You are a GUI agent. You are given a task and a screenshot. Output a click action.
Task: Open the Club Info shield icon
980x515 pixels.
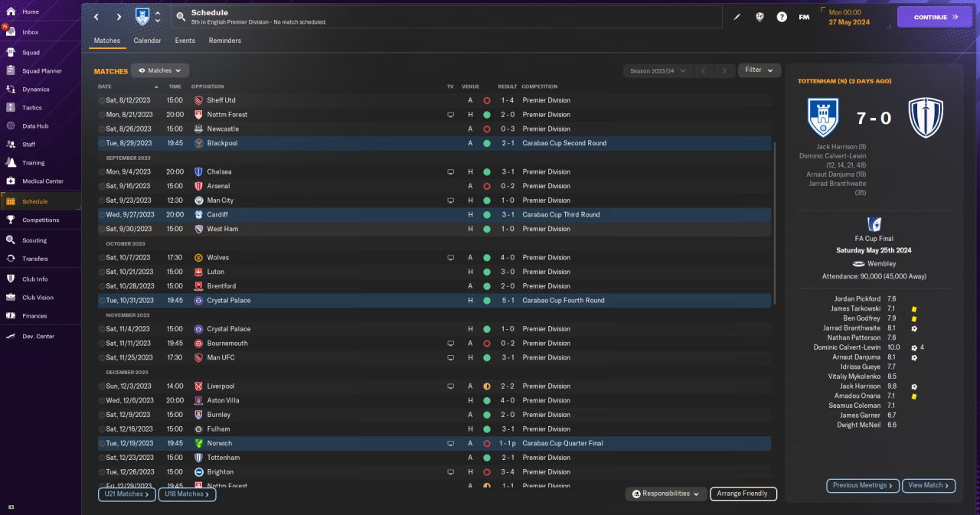[11, 279]
